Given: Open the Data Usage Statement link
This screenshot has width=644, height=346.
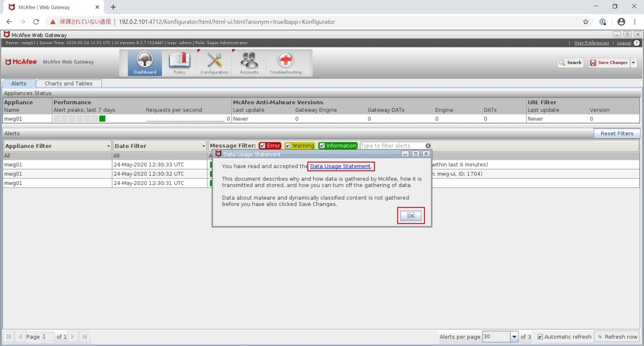Looking at the screenshot, I should [x=340, y=166].
